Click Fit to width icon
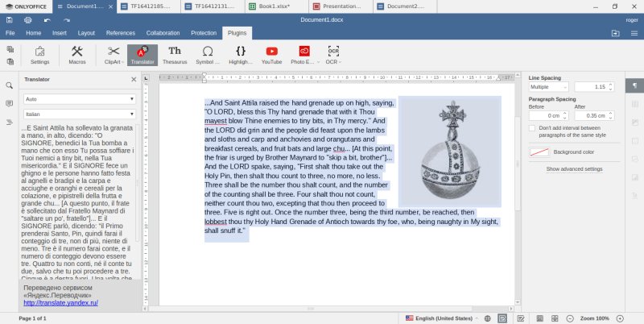The width and height of the screenshot is (644, 324). pos(555,318)
